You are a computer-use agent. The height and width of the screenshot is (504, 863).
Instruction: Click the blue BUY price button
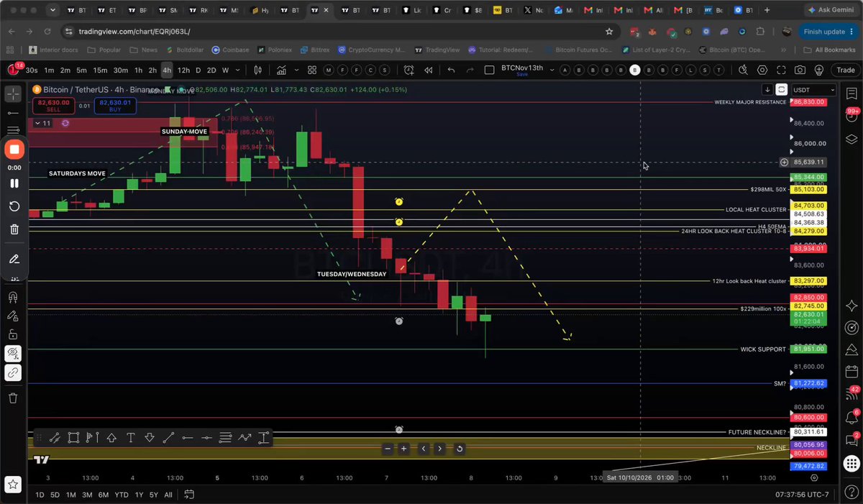point(115,106)
